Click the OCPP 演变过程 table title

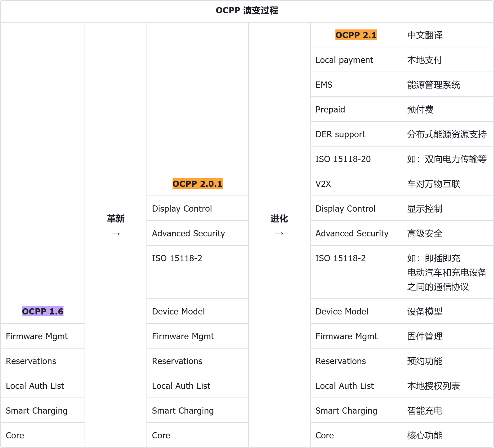[247, 11]
